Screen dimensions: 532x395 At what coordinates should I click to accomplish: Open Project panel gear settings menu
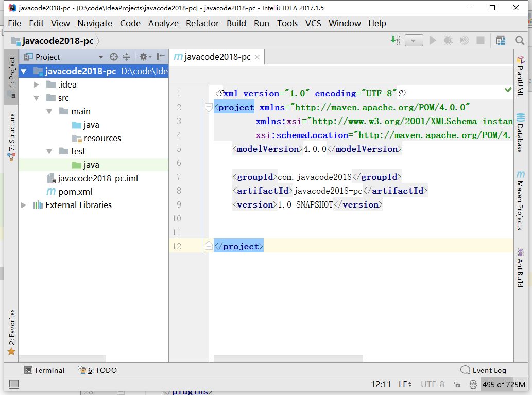point(144,57)
